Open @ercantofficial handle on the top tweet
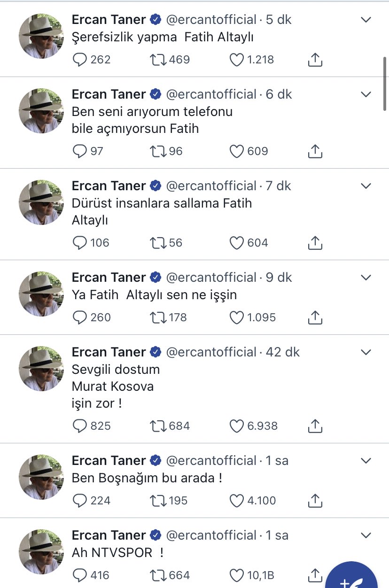This screenshot has width=389, height=588. (x=211, y=20)
